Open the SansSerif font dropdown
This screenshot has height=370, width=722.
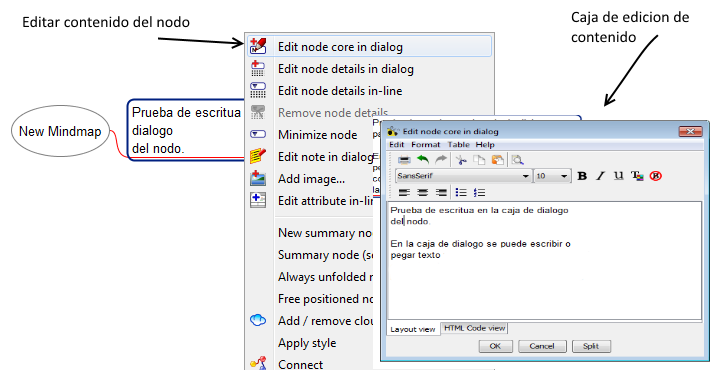463,176
